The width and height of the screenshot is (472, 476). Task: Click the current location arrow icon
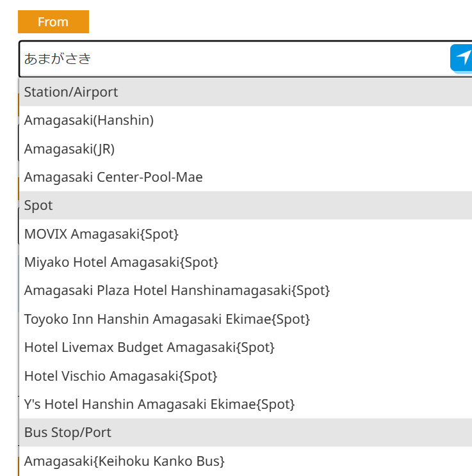tap(462, 58)
